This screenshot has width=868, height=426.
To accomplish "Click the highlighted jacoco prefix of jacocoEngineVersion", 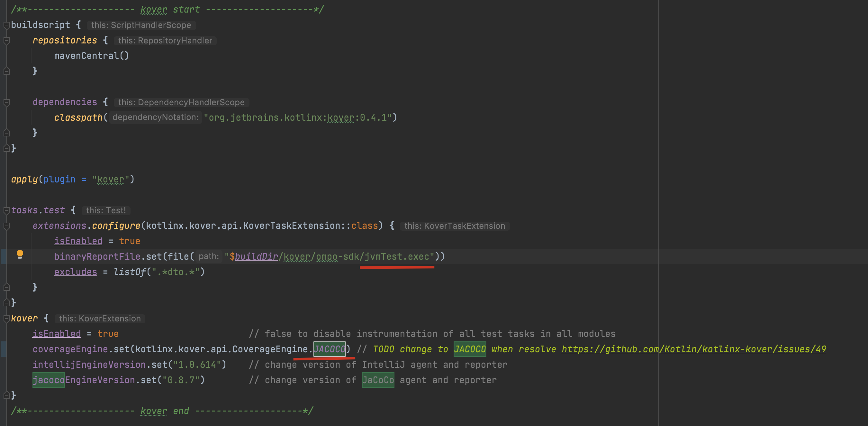I will 49,380.
